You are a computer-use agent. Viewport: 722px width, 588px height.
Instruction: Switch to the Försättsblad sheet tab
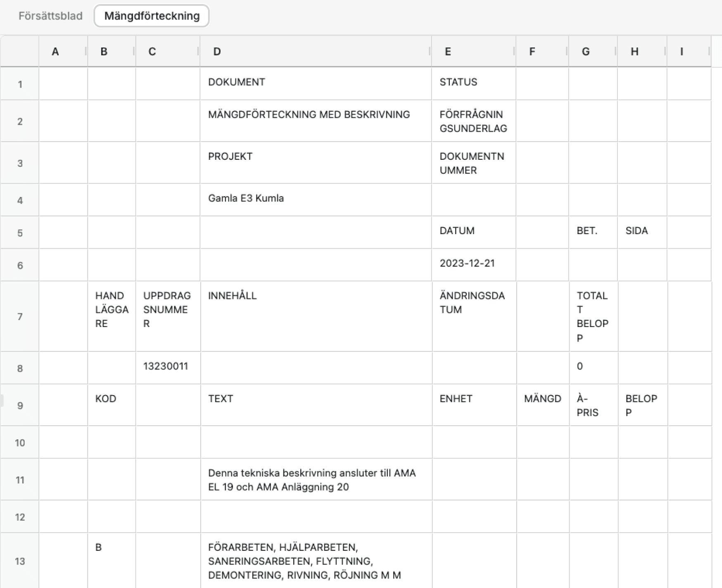click(x=50, y=16)
